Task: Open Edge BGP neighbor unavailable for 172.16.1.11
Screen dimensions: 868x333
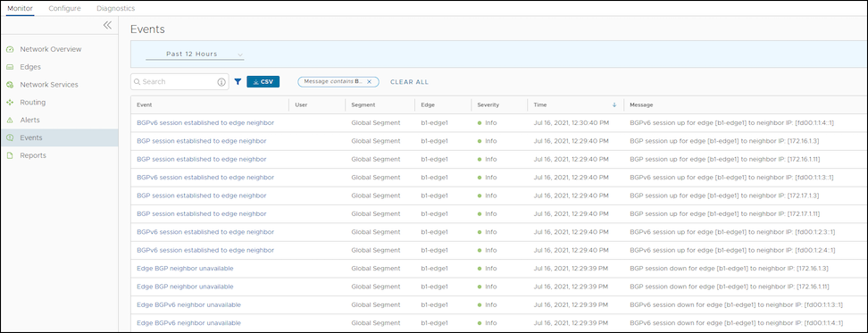Action: 185,287
